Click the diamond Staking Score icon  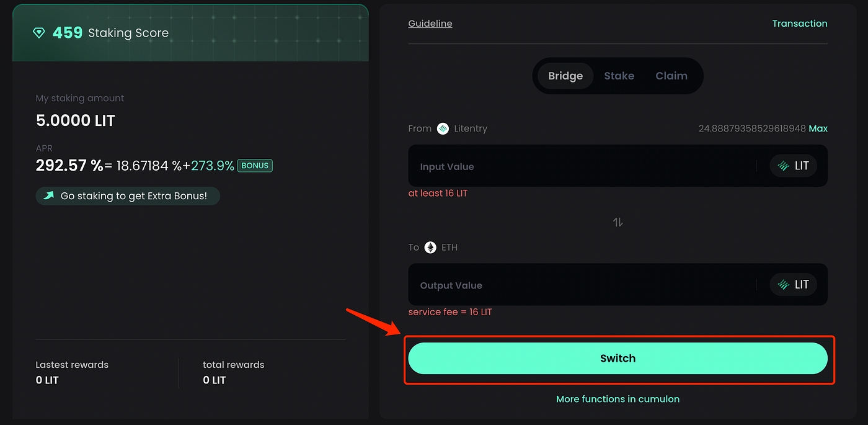tap(39, 33)
